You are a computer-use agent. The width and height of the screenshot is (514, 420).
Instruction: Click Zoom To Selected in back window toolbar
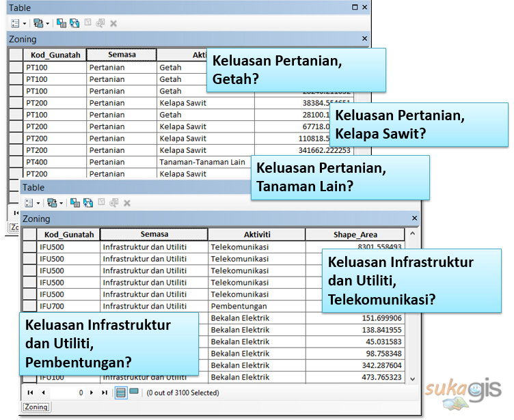click(100, 23)
